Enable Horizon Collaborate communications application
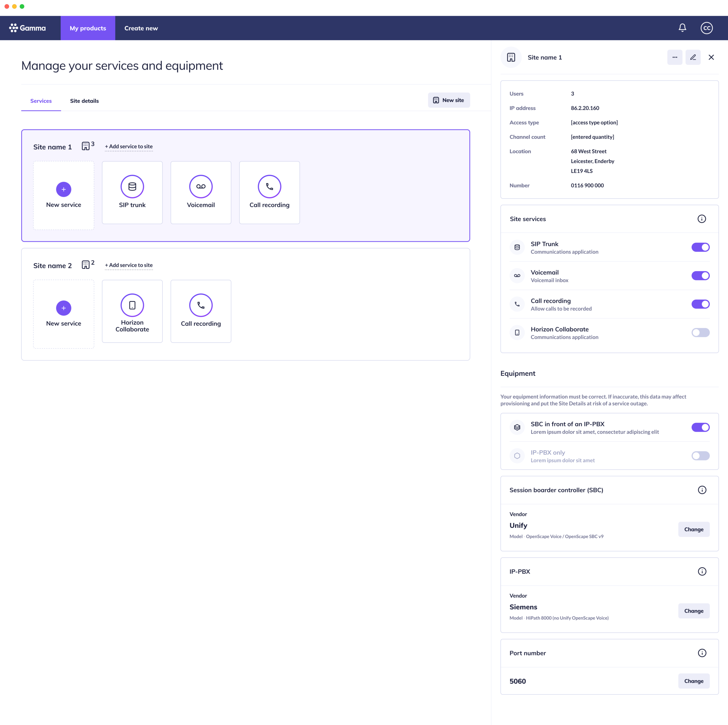Viewport: 728px width, 725px height. (x=700, y=332)
